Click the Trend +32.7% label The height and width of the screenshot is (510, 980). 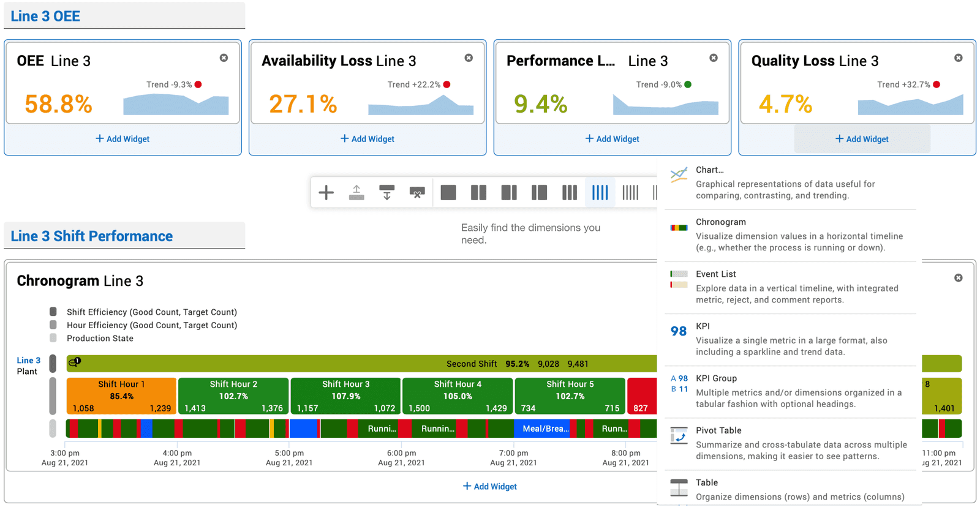[903, 84]
